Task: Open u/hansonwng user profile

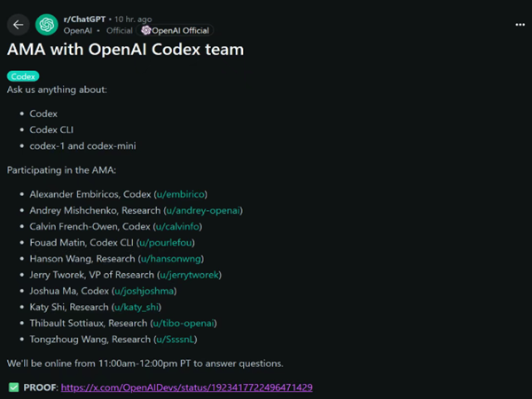Action: pyautogui.click(x=171, y=259)
